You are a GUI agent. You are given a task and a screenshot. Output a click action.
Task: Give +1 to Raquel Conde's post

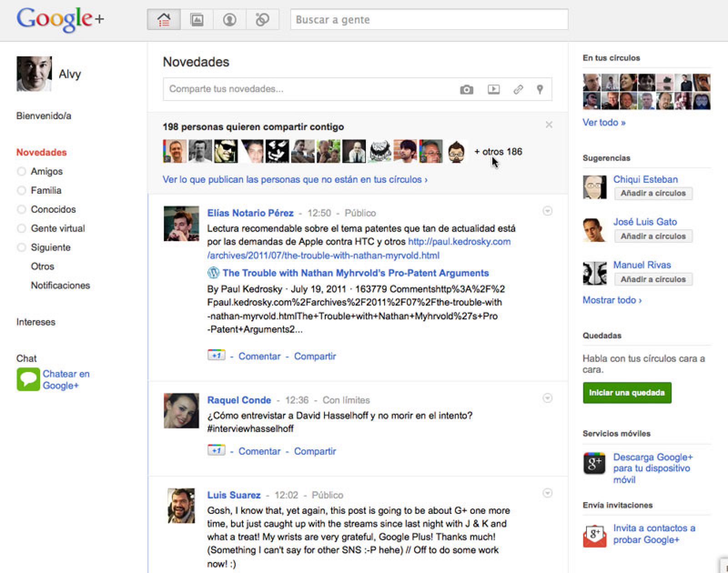pyautogui.click(x=216, y=450)
